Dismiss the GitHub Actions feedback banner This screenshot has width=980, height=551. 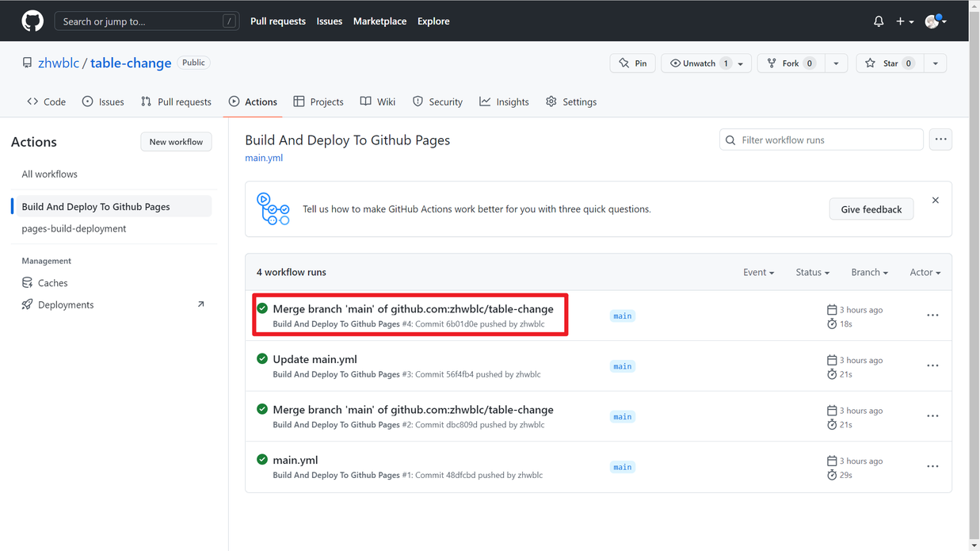point(936,201)
